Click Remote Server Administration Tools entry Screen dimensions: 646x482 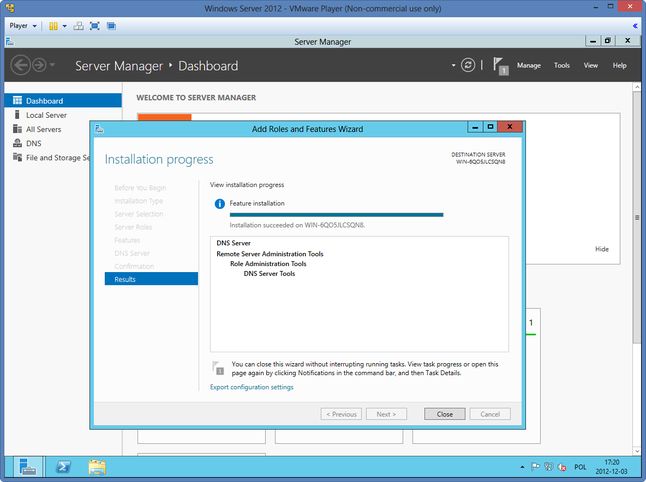pos(270,254)
